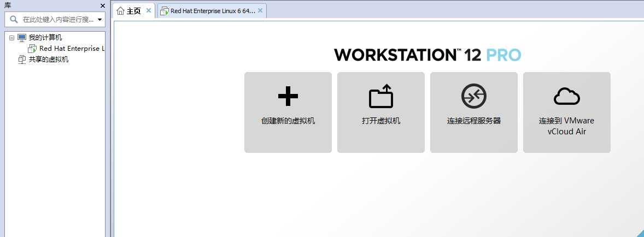
Task: Click the VM icon on the Red Hat tab
Action: [x=165, y=11]
